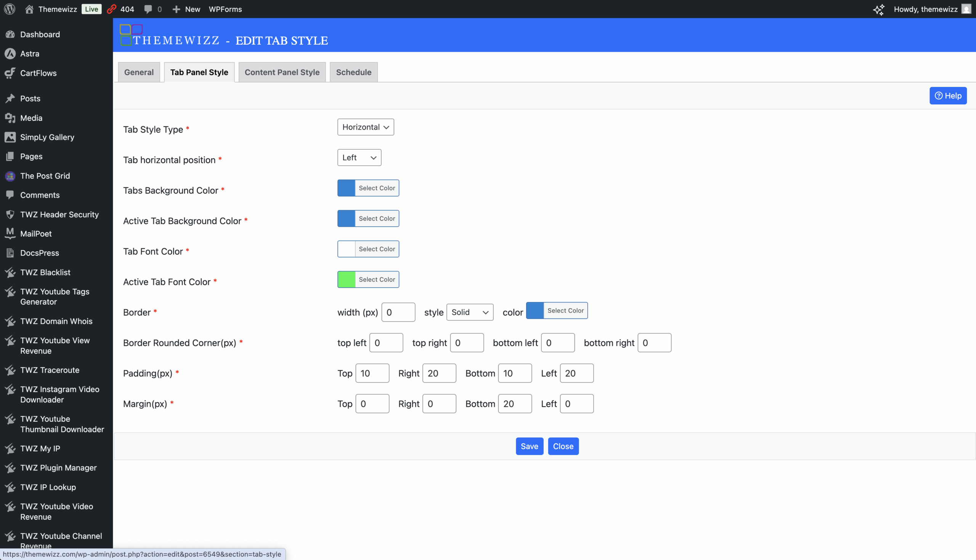This screenshot has width=976, height=560.
Task: Click the TWZ Blacklist icon
Action: (10, 272)
